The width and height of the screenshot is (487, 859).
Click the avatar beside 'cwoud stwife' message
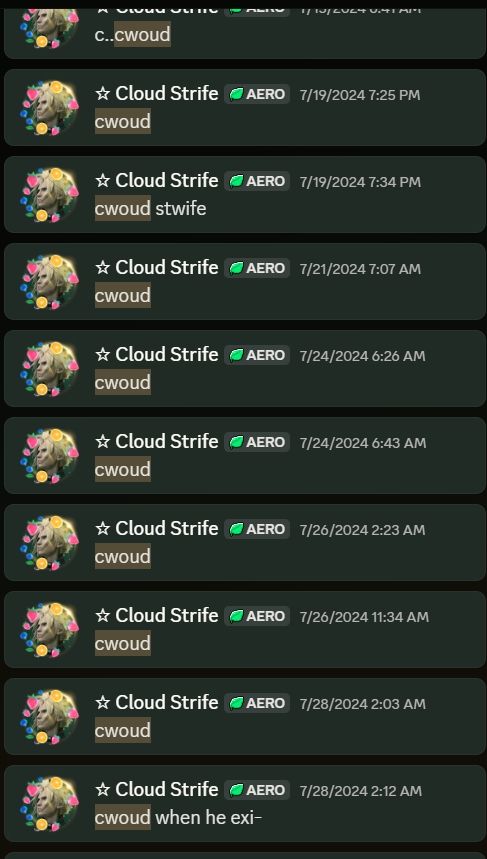[49, 194]
